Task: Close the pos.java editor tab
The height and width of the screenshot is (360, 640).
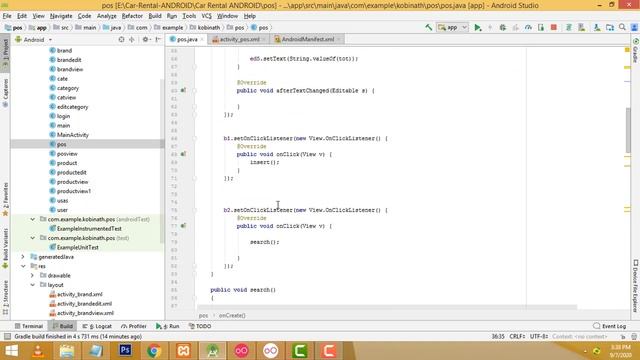Action: (202, 40)
